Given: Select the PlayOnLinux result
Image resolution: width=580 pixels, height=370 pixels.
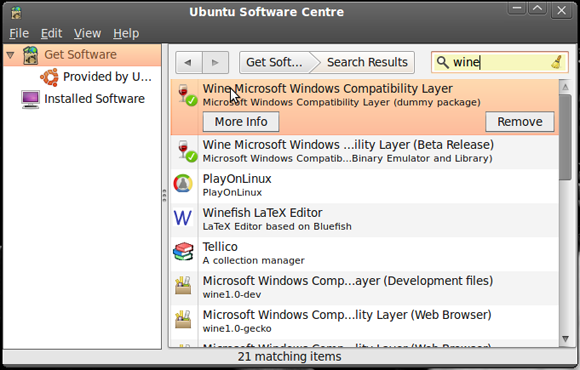Looking at the screenshot, I should point(365,186).
